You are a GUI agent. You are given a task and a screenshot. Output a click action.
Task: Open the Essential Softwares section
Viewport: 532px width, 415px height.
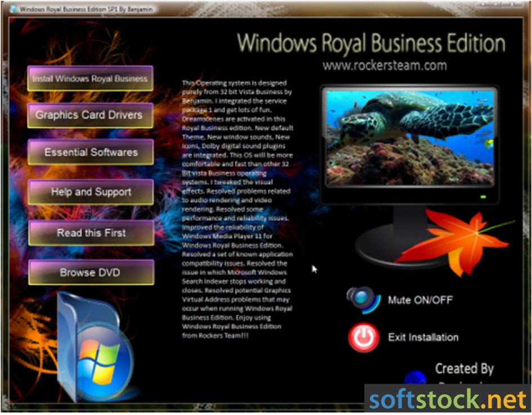tap(91, 152)
